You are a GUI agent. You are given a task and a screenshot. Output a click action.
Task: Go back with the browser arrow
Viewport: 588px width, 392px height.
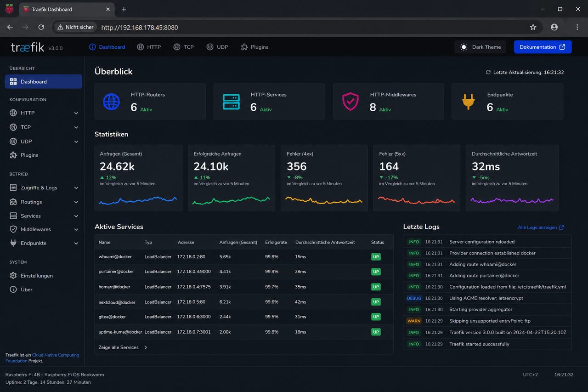coord(10,27)
